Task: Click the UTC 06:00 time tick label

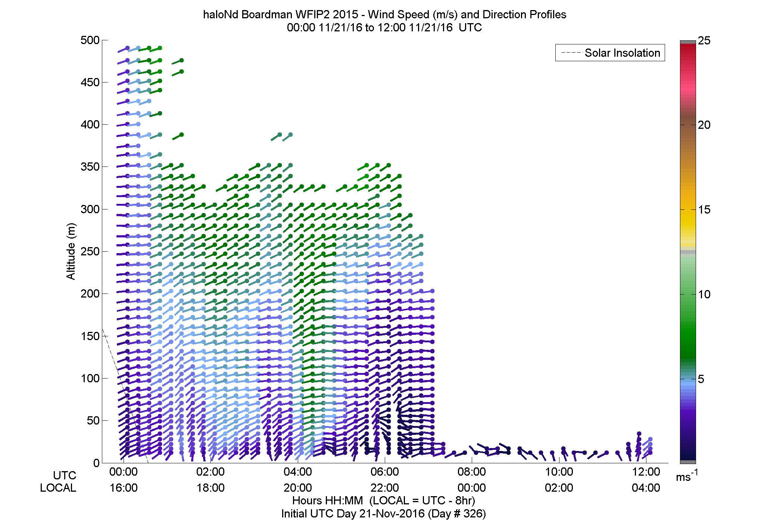Action: tap(385, 472)
